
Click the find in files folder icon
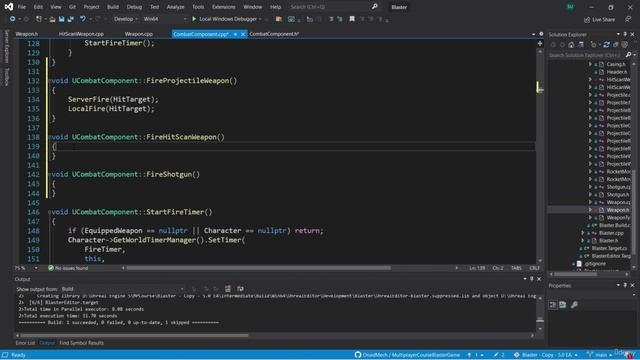(279, 19)
